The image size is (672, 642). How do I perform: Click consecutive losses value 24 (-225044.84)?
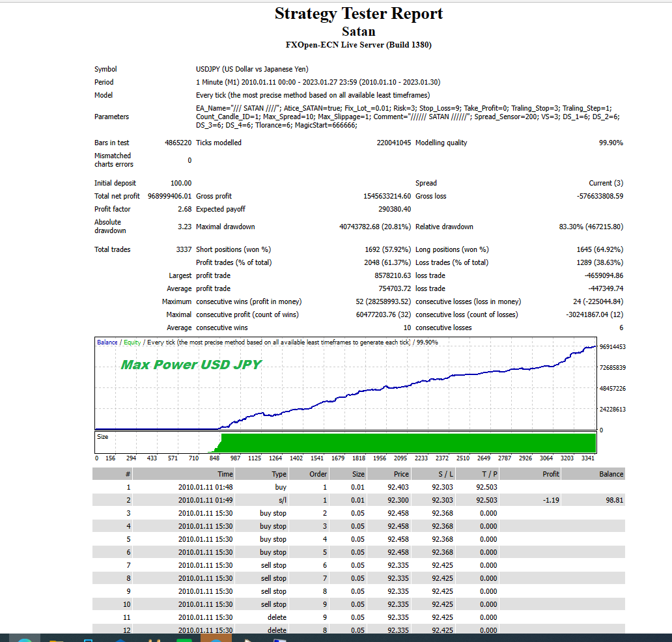point(598,301)
